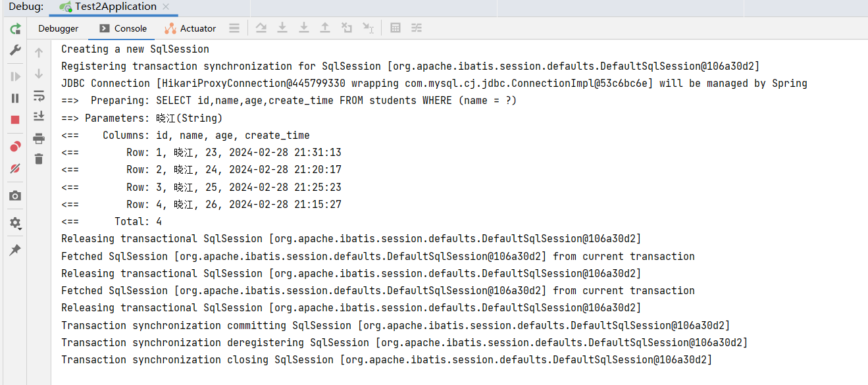Print the console output
This screenshot has height=385, width=868.
tap(39, 138)
